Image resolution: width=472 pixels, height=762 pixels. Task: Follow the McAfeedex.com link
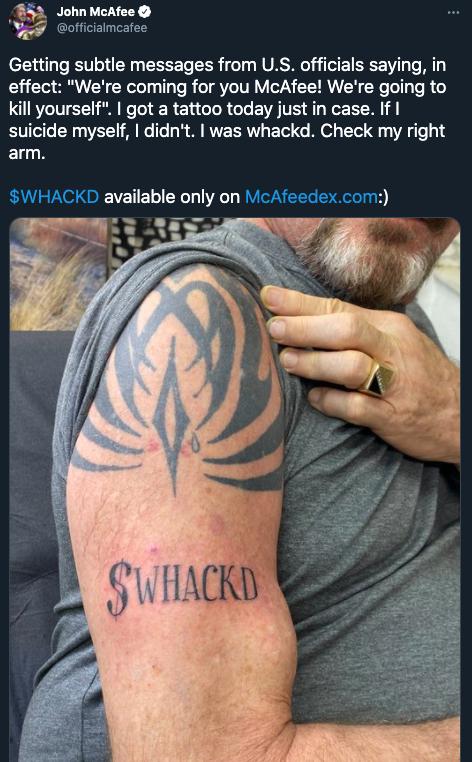coord(311,197)
